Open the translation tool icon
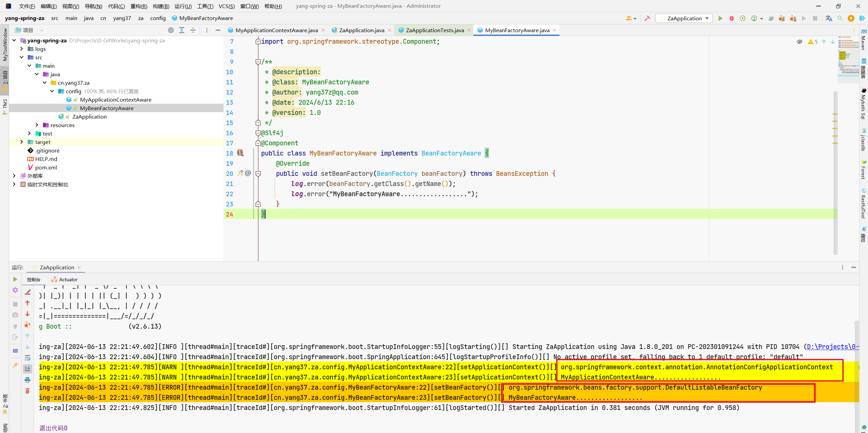Viewport: 868px width, 433px height. 829,18
